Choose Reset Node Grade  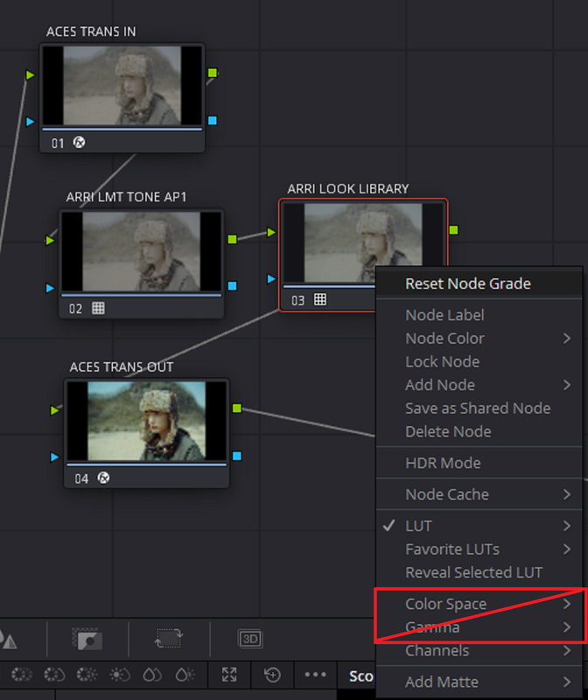tap(479, 283)
